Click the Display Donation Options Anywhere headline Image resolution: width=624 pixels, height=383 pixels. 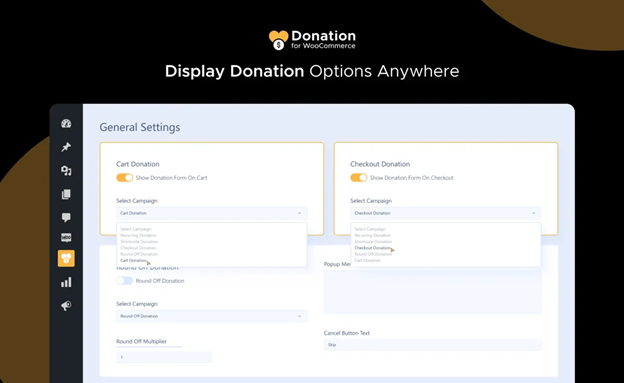coord(312,71)
